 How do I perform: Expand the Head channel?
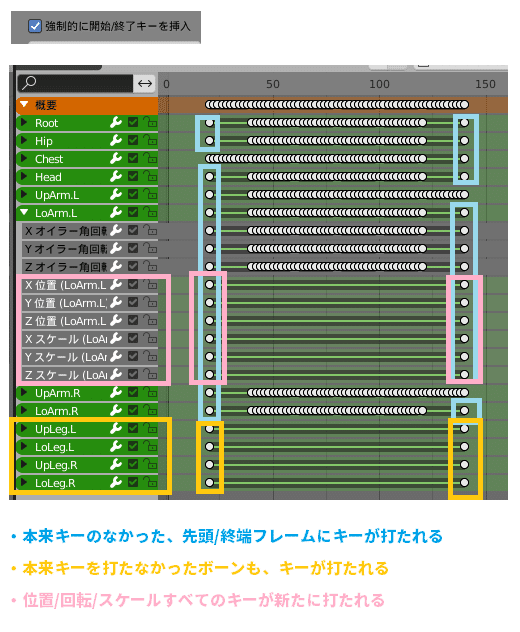[24, 176]
